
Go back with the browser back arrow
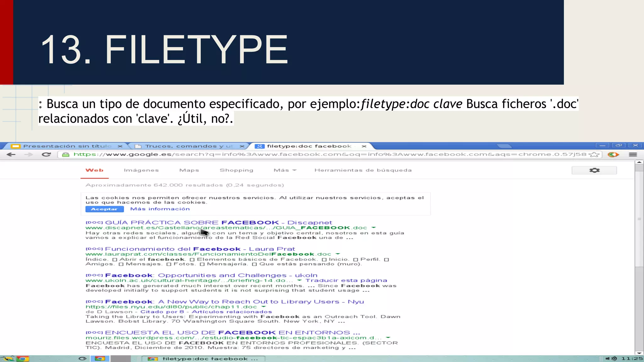pyautogui.click(x=11, y=154)
